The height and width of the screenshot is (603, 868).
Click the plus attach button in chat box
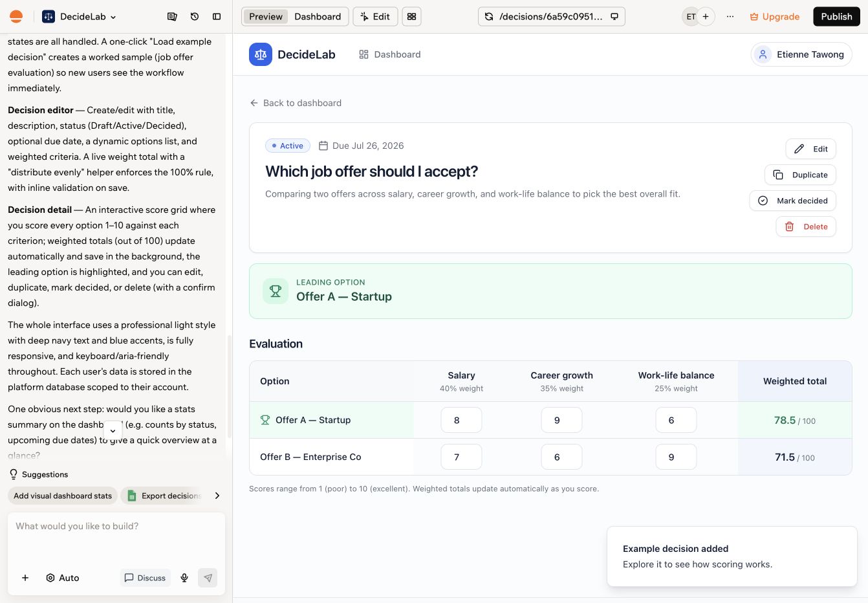pyautogui.click(x=25, y=578)
